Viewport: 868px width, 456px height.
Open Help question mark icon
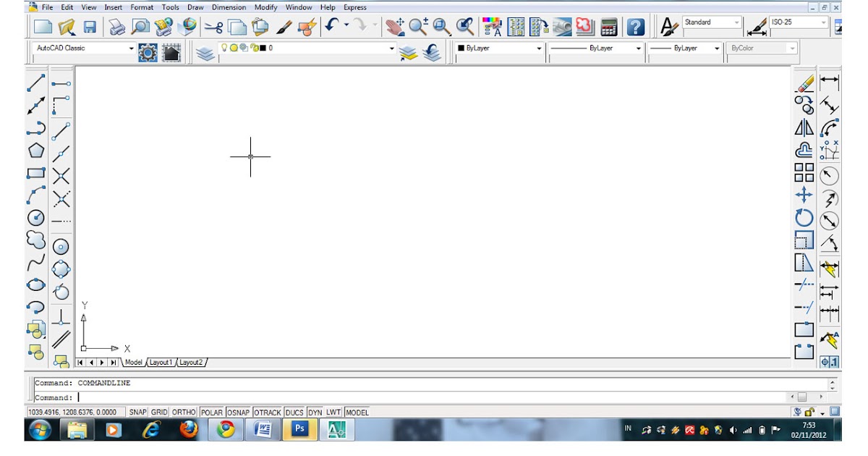pos(635,28)
